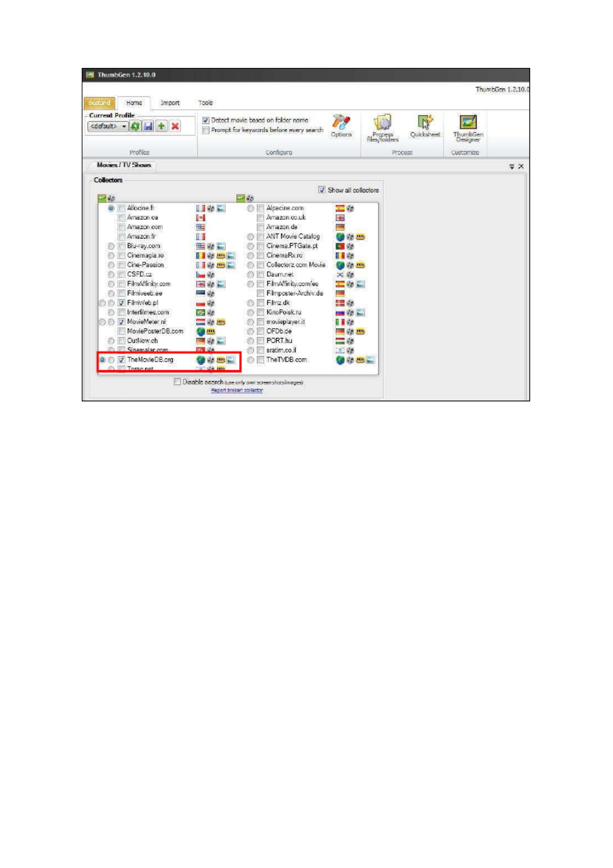The image size is (613, 868).
Task: Click the Filmposter-Archiv.de collector name
Action: 294,293
